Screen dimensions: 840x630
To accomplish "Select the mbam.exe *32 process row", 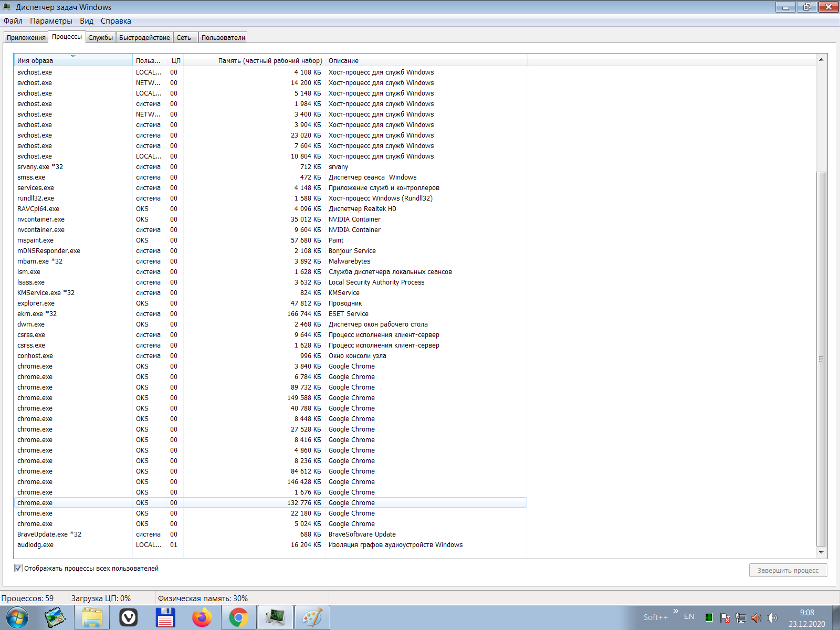I will tap(270, 261).
